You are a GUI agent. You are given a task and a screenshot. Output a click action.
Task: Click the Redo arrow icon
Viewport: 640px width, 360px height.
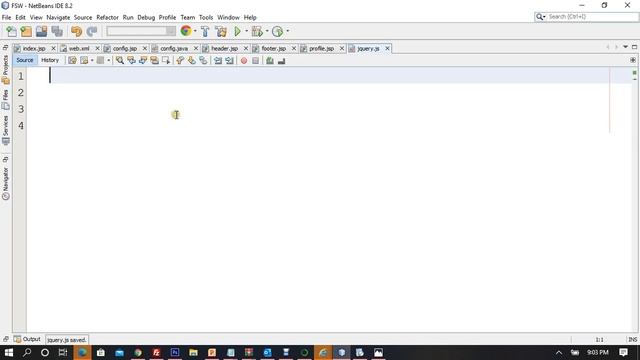coord(92,31)
